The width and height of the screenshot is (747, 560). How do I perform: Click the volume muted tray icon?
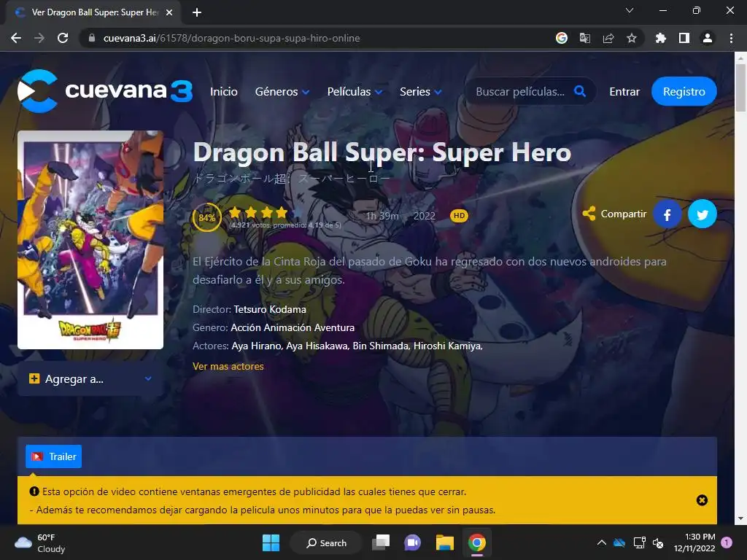pyautogui.click(x=658, y=542)
